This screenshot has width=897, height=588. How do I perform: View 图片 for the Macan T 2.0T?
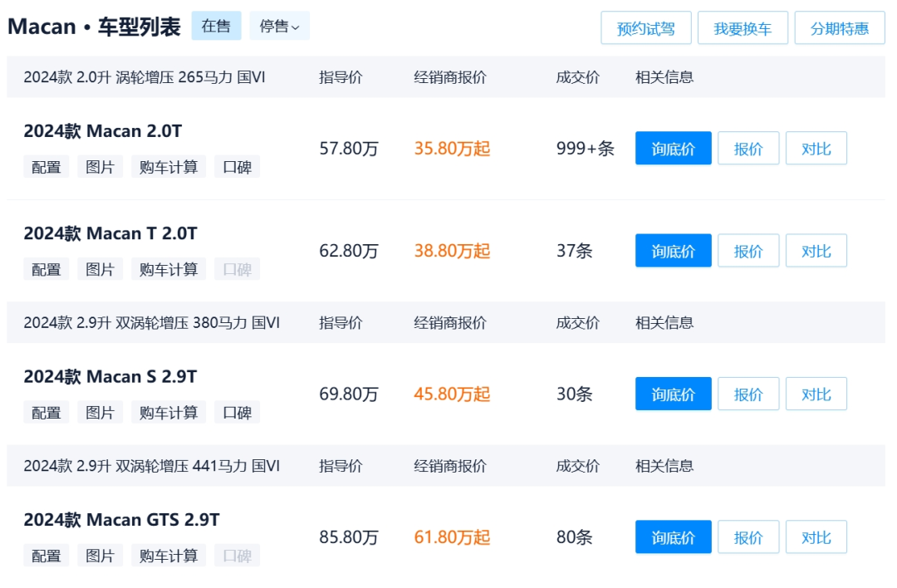tap(101, 268)
